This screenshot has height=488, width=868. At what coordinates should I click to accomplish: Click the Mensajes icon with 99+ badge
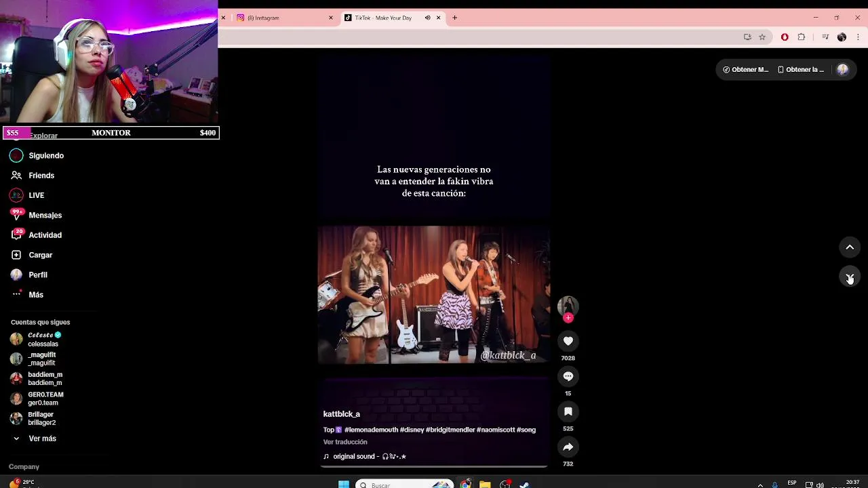[16, 215]
